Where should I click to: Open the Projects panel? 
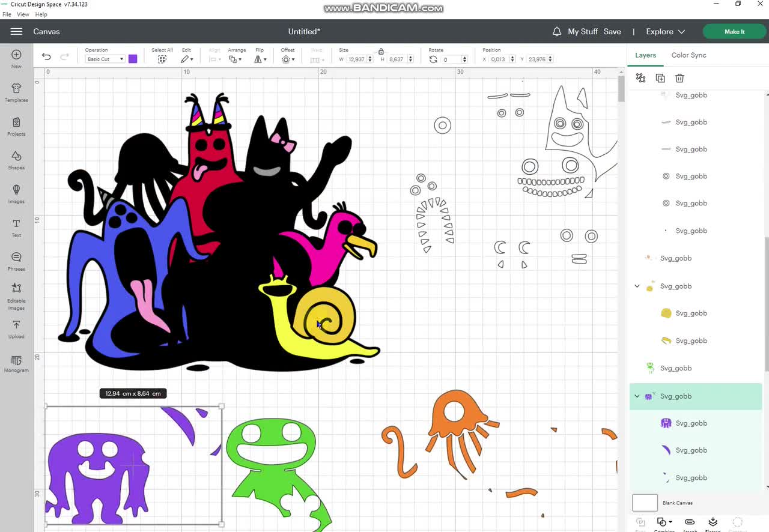point(16,126)
